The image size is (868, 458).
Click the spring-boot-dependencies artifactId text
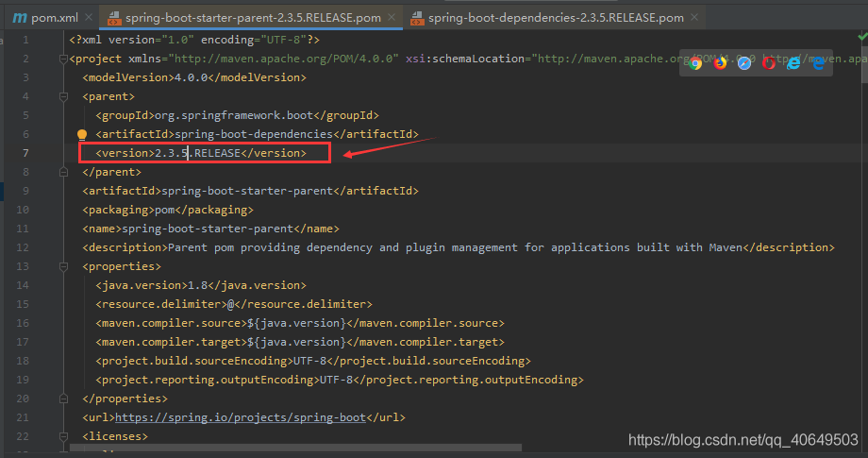(254, 135)
